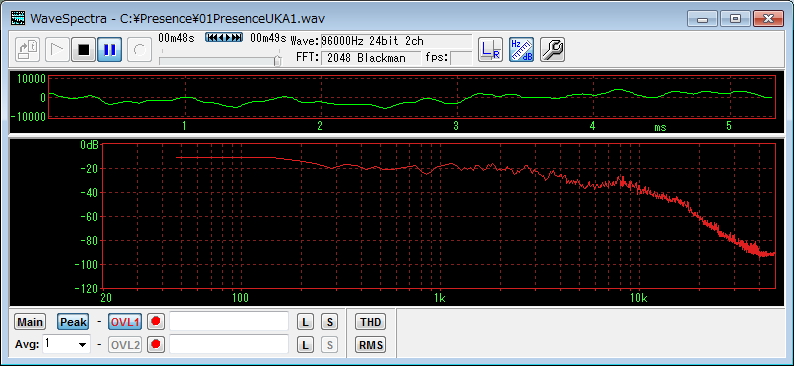This screenshot has width=794, height=366.
Task: Click the playback seek arrows control
Action: [224, 37]
